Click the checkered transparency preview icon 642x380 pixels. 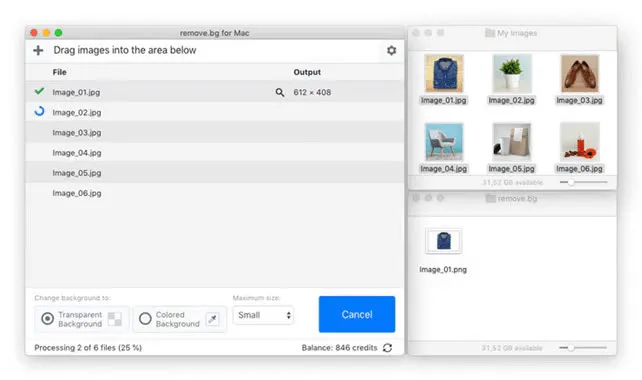115,319
